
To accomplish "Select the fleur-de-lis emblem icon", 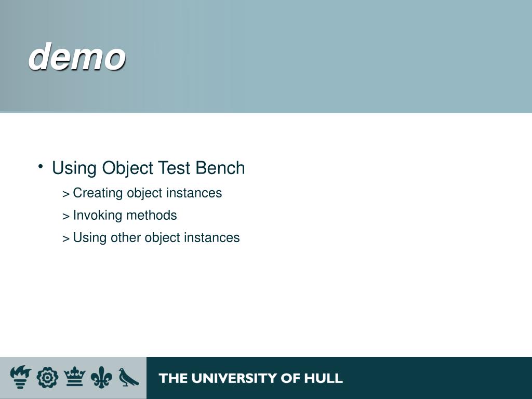I will tap(101, 377).
